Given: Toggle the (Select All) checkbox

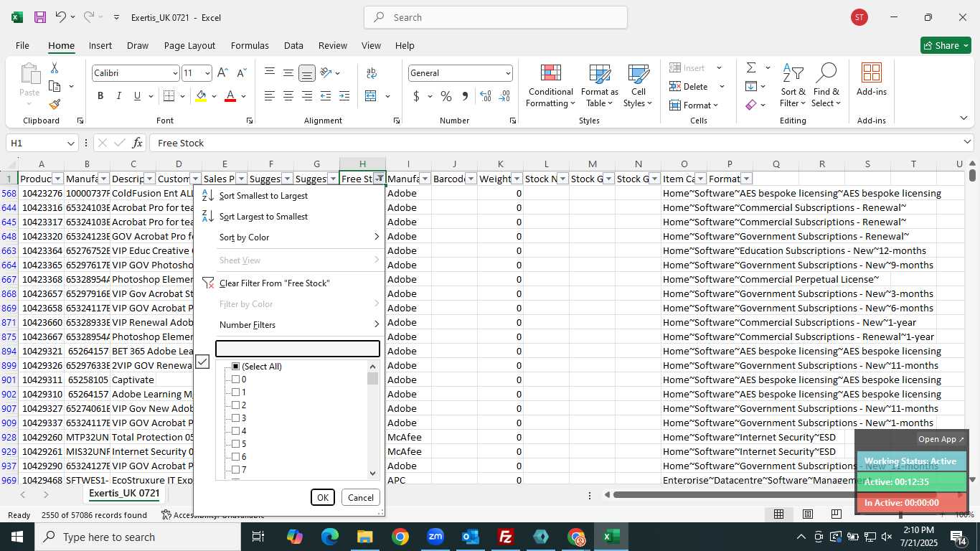Looking at the screenshot, I should pyautogui.click(x=235, y=367).
